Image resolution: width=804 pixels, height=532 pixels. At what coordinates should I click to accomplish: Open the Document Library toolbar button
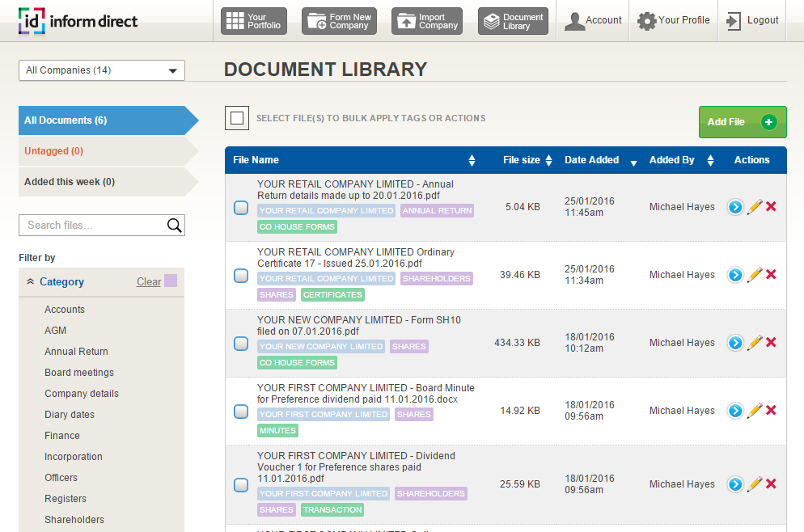coord(513,22)
